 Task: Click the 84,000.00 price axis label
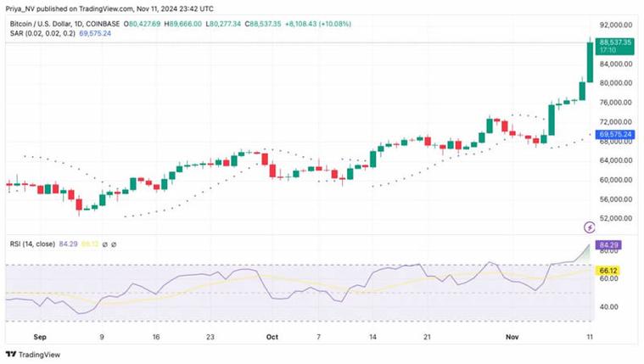(x=616, y=64)
